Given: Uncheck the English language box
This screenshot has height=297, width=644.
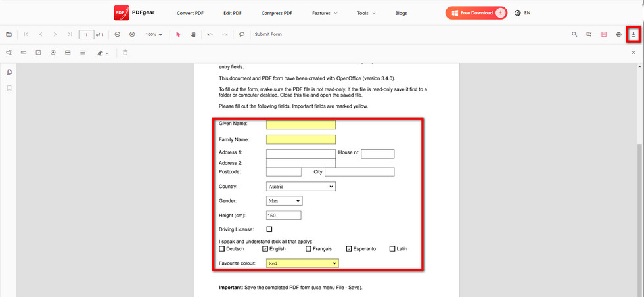Looking at the screenshot, I should (x=265, y=249).
